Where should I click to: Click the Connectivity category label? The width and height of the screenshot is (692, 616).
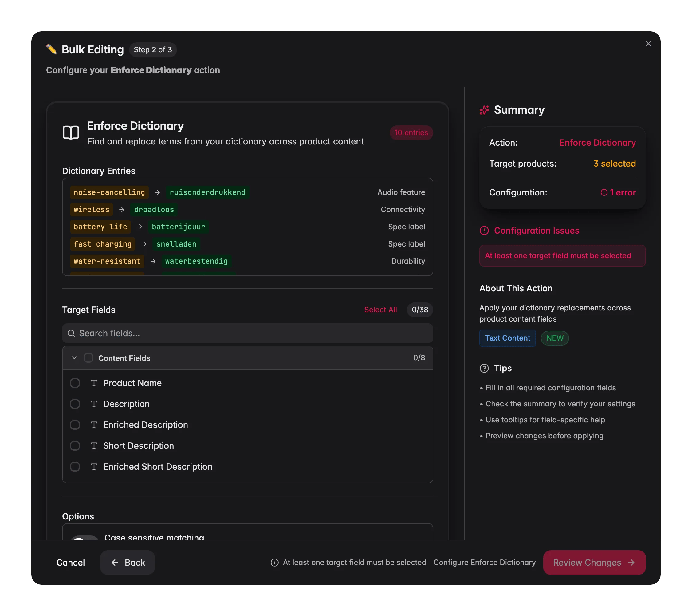(x=403, y=210)
